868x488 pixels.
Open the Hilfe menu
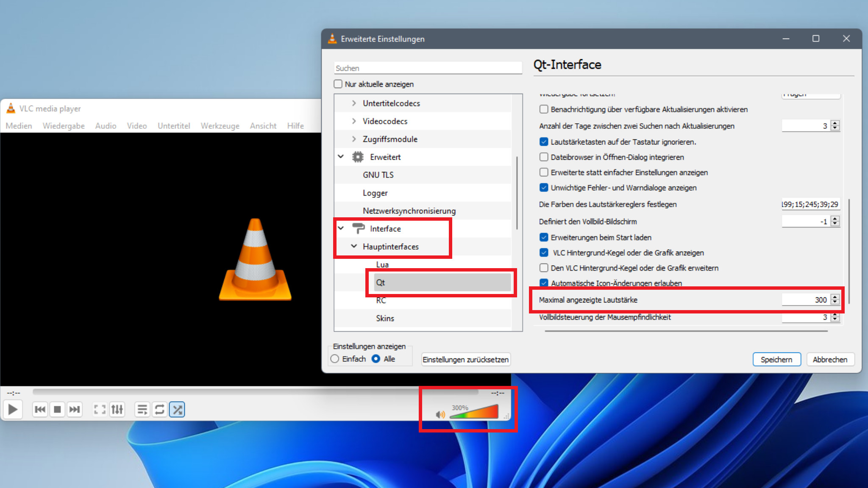(295, 126)
